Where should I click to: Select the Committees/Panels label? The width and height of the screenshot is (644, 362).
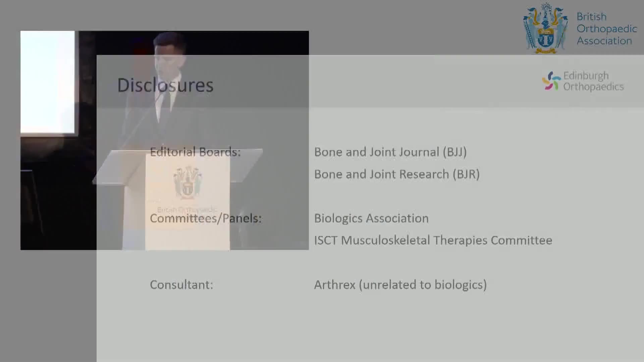coord(205,219)
